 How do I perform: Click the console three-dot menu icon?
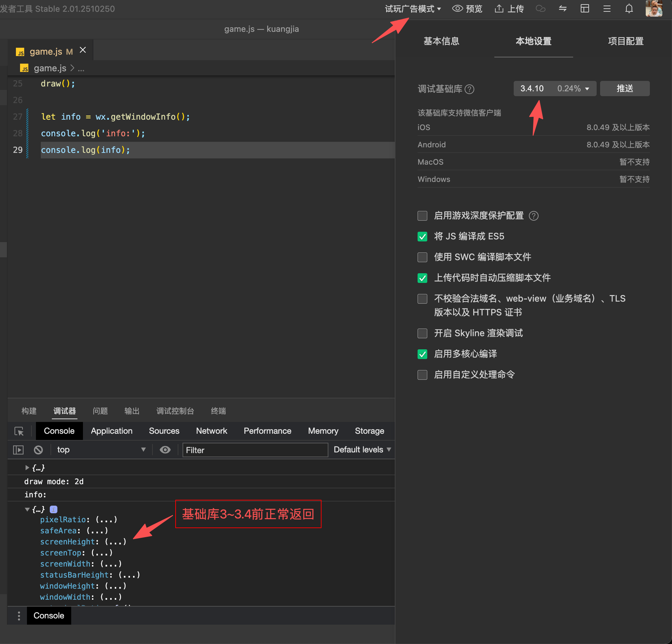click(x=19, y=616)
